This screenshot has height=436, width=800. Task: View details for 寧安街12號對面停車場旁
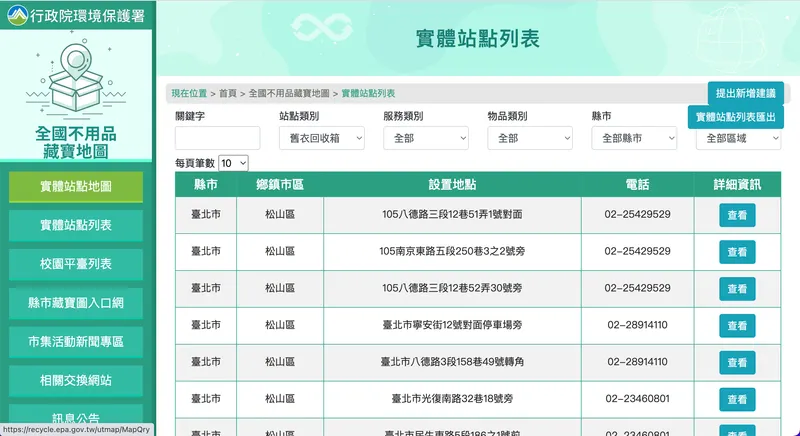[x=737, y=326]
